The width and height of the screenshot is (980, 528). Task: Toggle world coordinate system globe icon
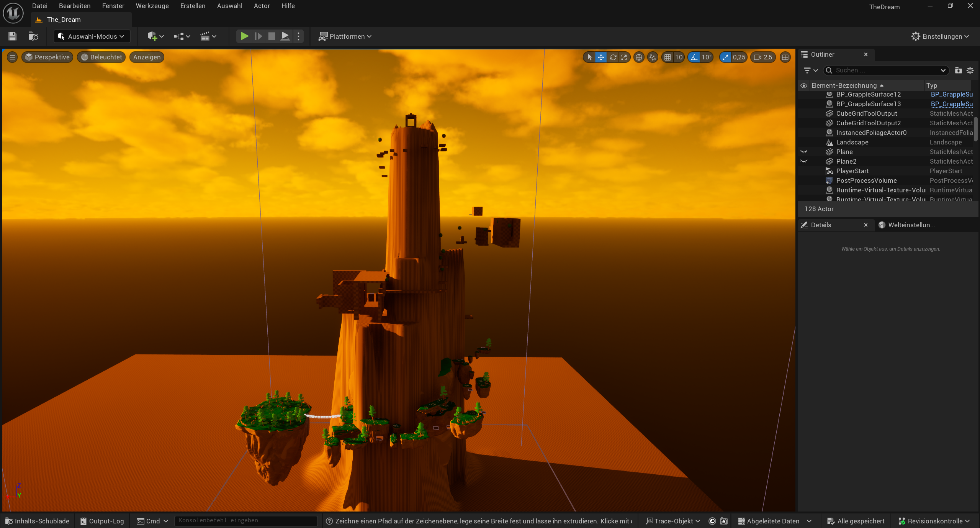639,57
